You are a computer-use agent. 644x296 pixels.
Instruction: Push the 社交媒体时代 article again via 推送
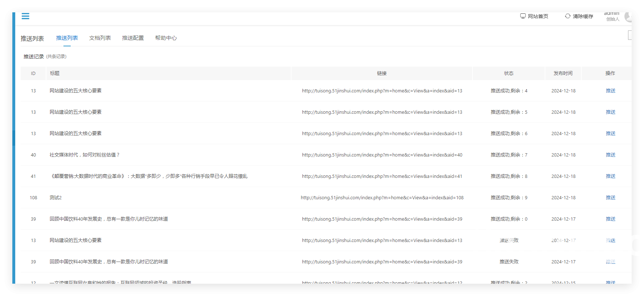[611, 155]
